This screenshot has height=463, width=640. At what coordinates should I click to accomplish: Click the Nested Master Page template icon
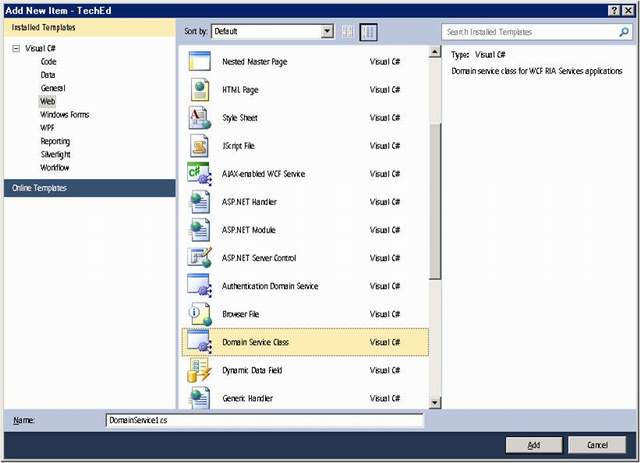pos(200,61)
